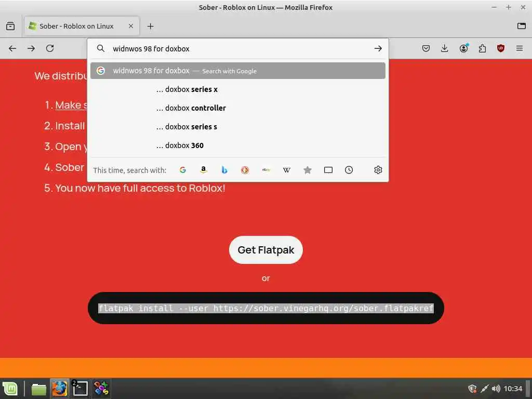This screenshot has height=399, width=532.
Task: Open the 10:34 clock calendar
Action: click(x=513, y=389)
